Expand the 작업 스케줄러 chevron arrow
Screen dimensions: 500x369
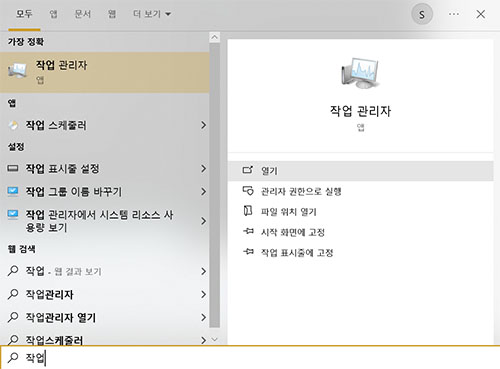pos(203,125)
